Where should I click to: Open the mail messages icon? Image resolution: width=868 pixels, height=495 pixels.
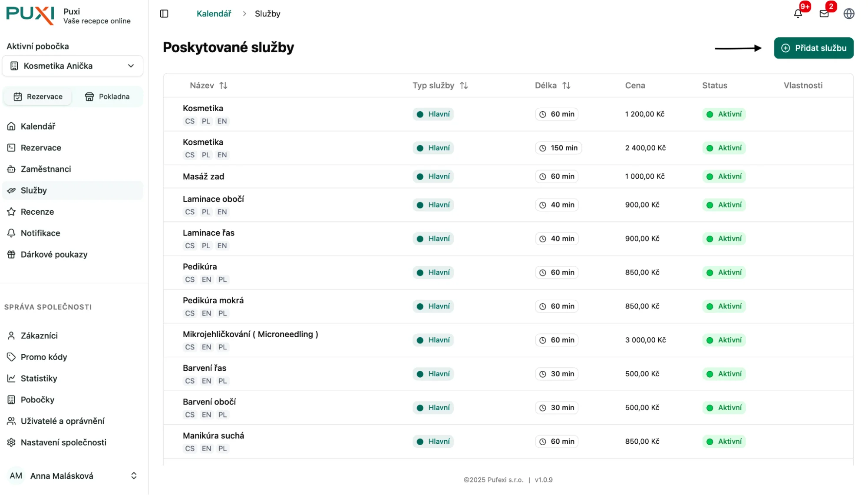[824, 14]
